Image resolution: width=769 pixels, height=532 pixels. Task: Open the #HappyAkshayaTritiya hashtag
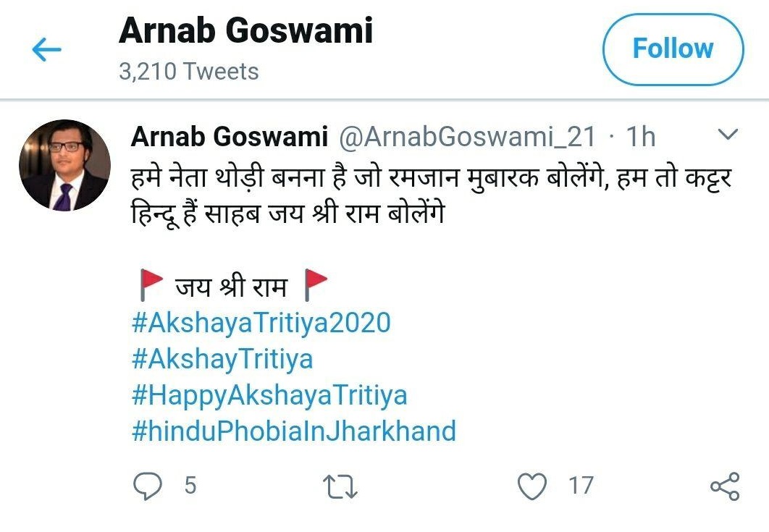(269, 395)
